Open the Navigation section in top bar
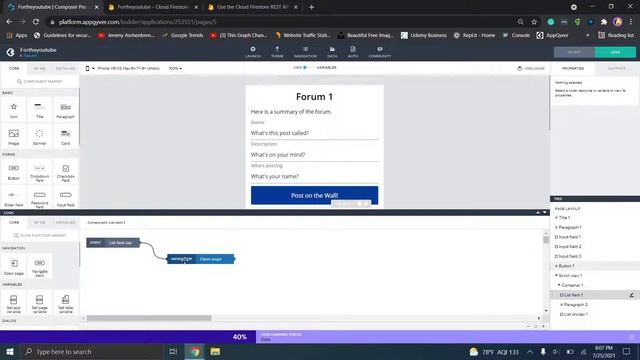The image size is (640, 360). point(305,52)
